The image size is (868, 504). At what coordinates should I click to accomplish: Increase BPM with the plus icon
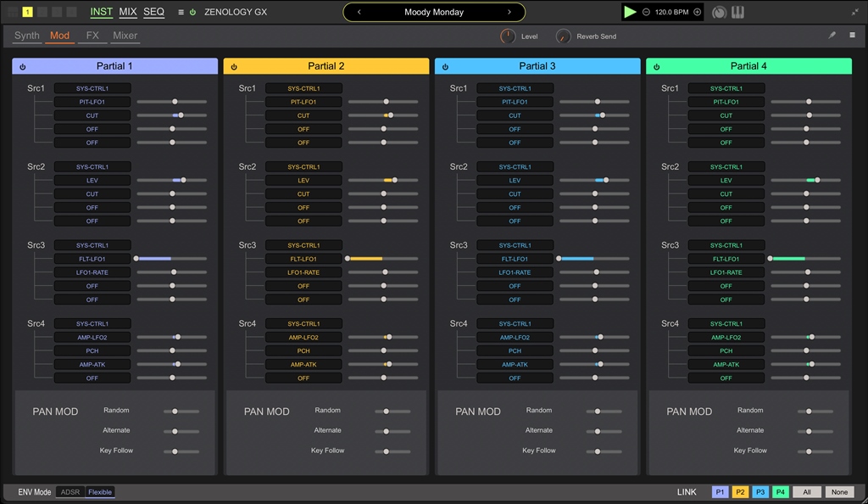698,13
